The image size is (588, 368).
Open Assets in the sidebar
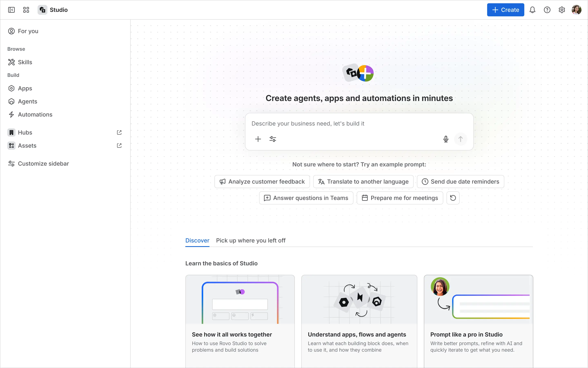(x=65, y=146)
